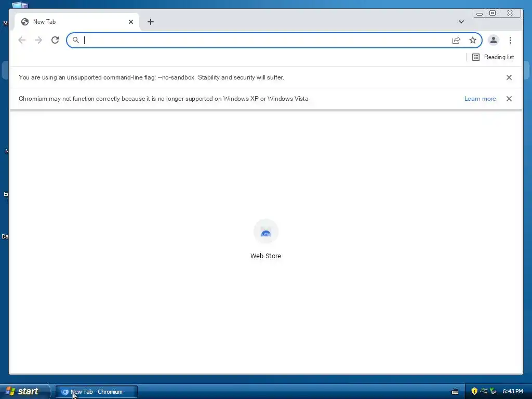Click the security shield tray icon
Image resolution: width=532 pixels, height=399 pixels.
474,391
